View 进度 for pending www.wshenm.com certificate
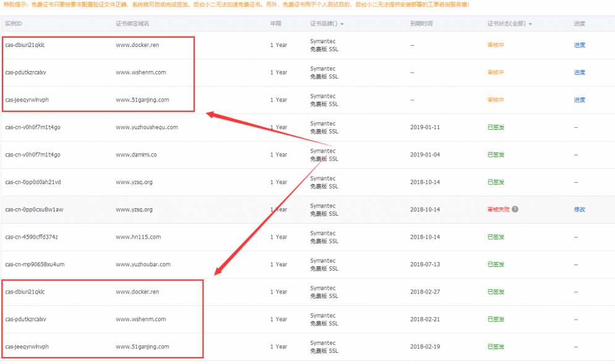Screen dimensions: 615x364 coord(579,72)
